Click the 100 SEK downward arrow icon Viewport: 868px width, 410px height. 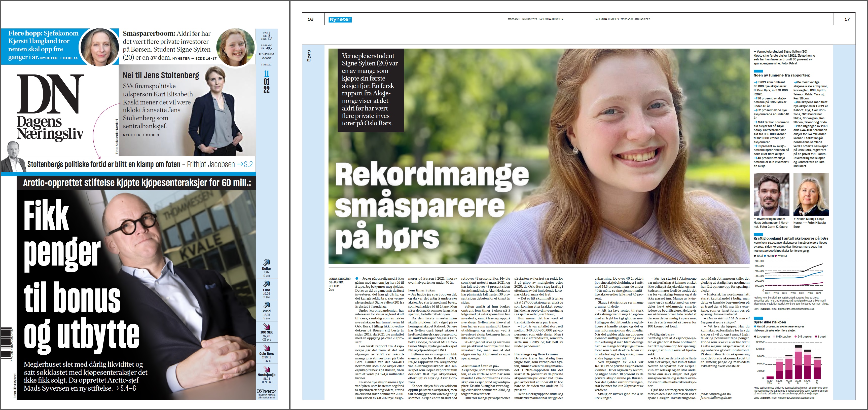(267, 326)
